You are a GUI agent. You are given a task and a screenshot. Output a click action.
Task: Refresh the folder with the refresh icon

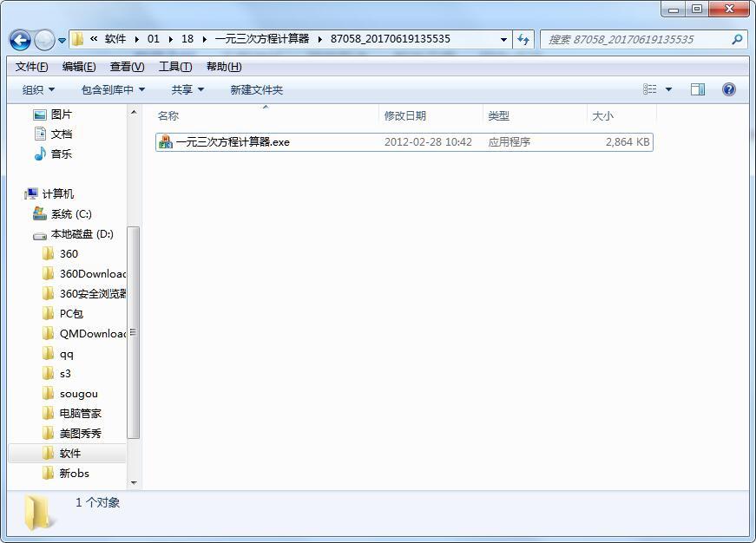(523, 39)
